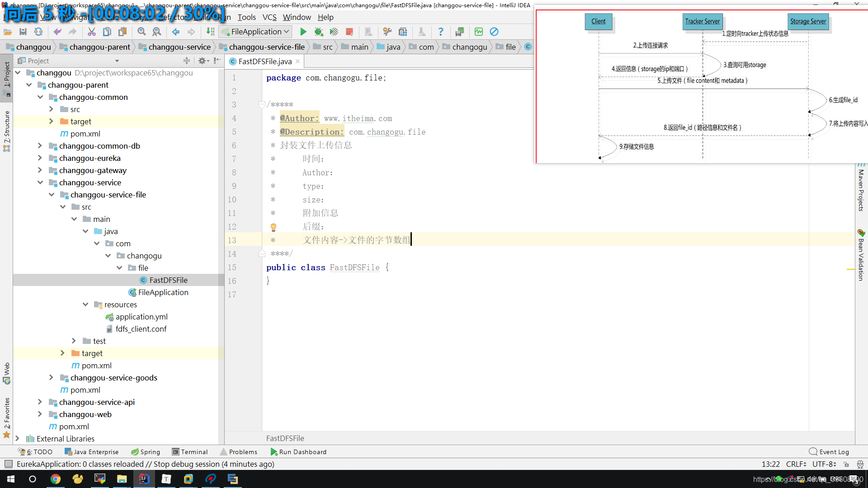Click the Save All toolbar icon
The height and width of the screenshot is (488, 868).
pyautogui.click(x=23, y=32)
